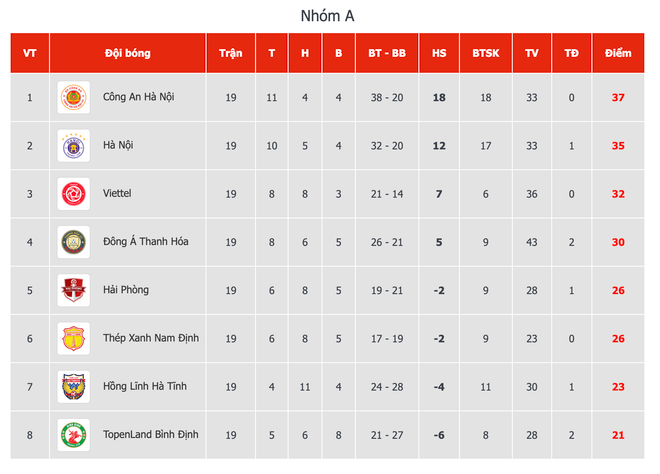Click the Thép Xanh Nam Định club logo
Viewport: 660px width, 474px height.
(73, 338)
